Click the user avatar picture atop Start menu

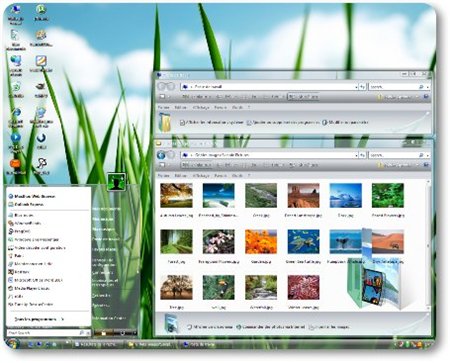pyautogui.click(x=116, y=182)
